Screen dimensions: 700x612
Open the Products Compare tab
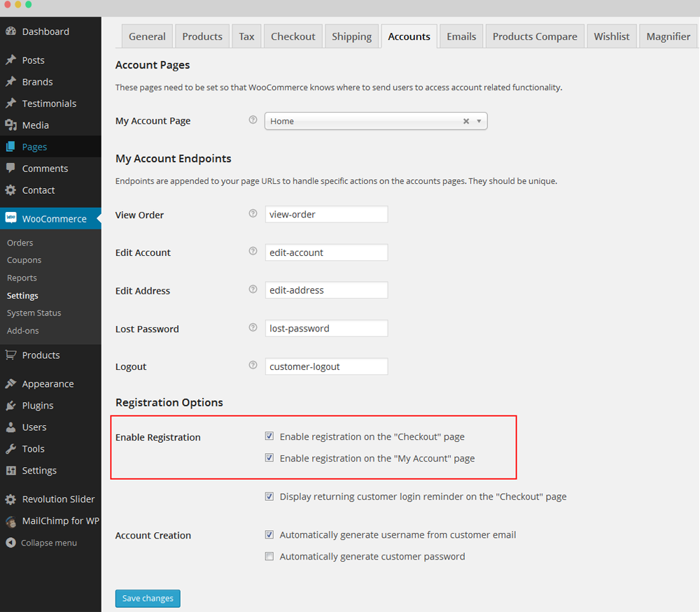(535, 36)
